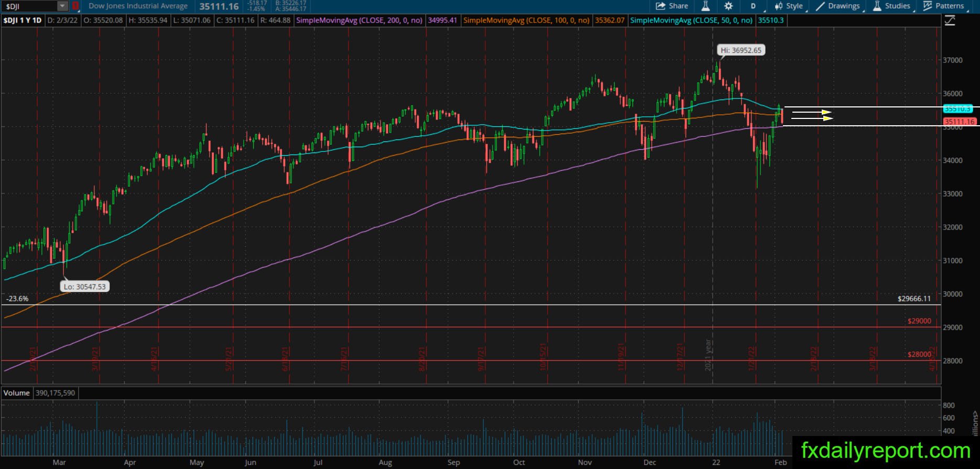This screenshot has height=469, width=980.
Task: Select the SimpleMovingAvg (CLOSE, 50, 0, no) label
Action: click(691, 20)
